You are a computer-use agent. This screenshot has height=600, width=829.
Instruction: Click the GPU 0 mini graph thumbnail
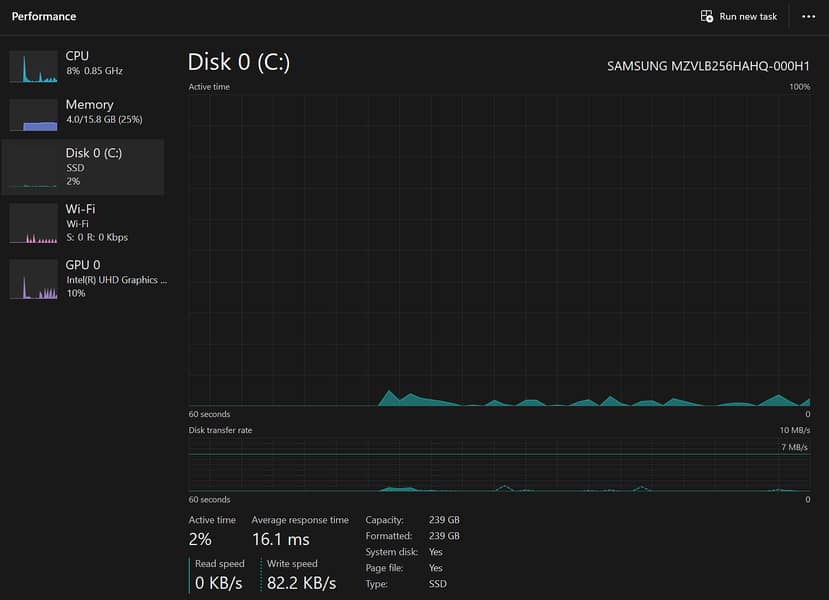tap(33, 280)
